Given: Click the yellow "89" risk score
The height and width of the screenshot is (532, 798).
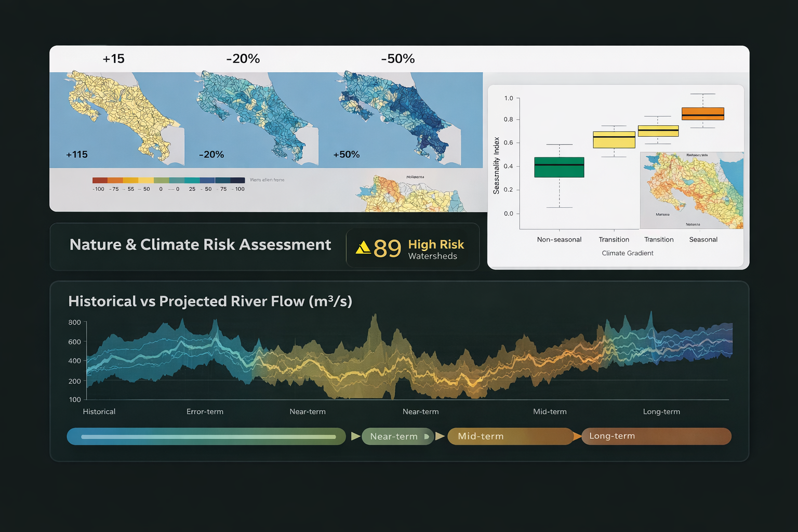Looking at the screenshot, I should pyautogui.click(x=387, y=248).
